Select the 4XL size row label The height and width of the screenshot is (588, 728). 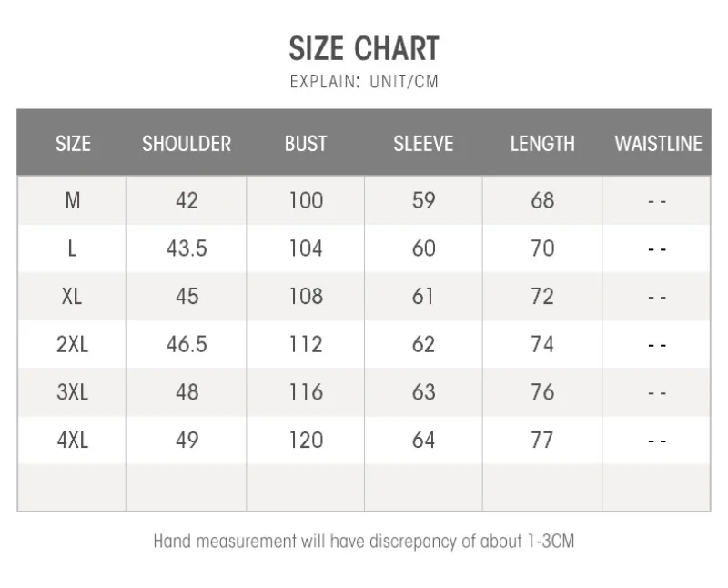point(73,440)
